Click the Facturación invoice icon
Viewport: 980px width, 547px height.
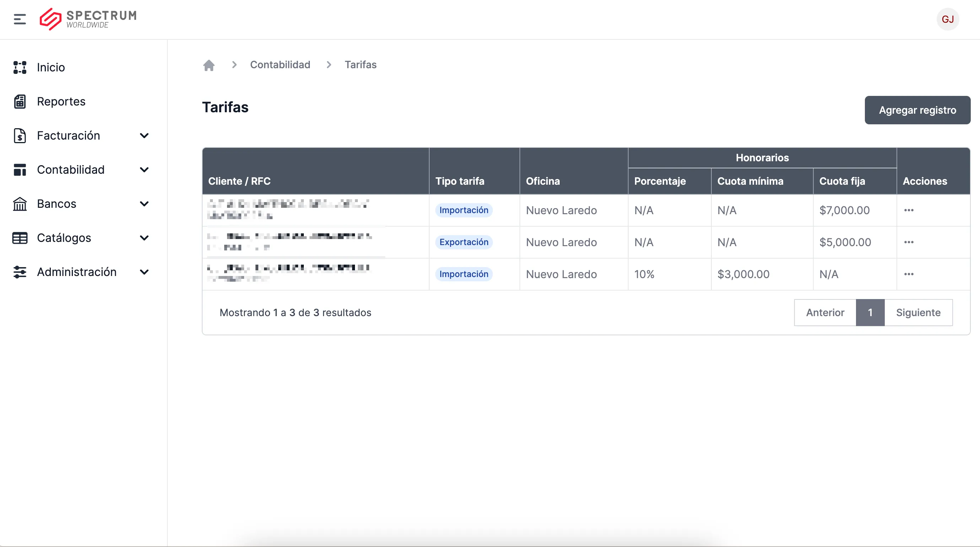point(20,136)
